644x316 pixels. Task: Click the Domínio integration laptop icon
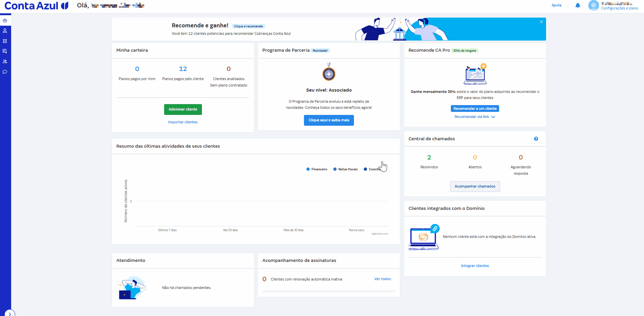pos(424,237)
